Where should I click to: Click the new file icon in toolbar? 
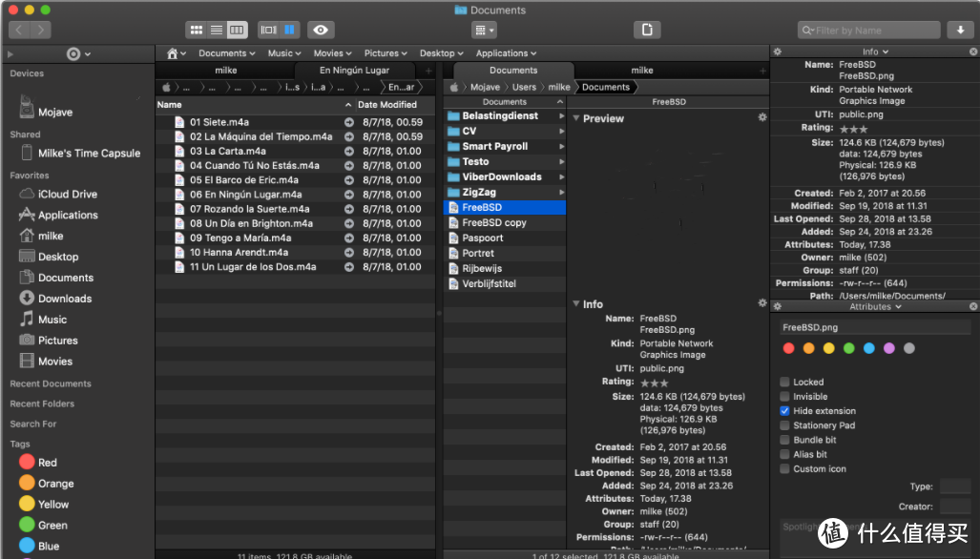pos(648,30)
